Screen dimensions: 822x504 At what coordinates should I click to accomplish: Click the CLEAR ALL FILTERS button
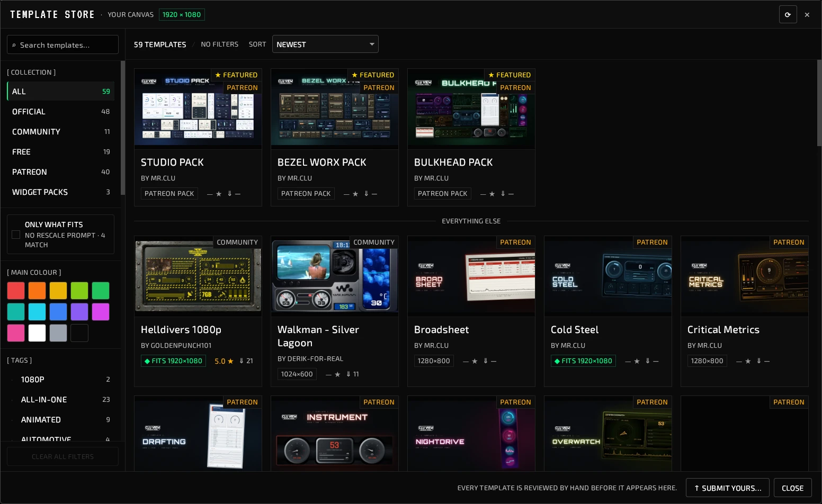click(x=62, y=456)
